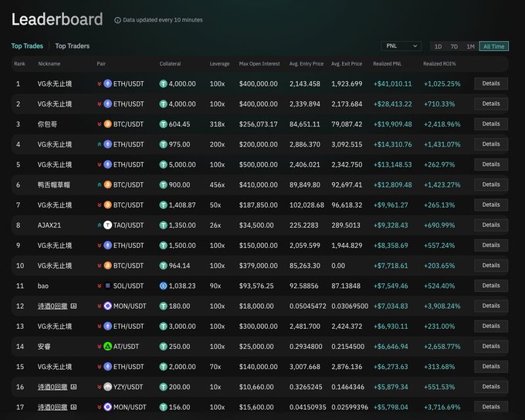Click the +$41,010.11 realized PNL value
The image size is (525, 420).
[393, 83]
